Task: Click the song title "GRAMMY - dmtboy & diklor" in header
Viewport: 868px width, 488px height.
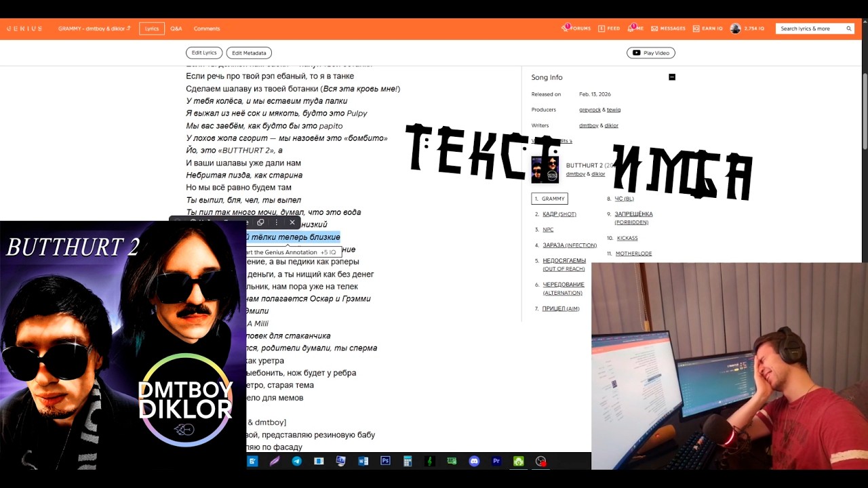Action: (x=95, y=28)
